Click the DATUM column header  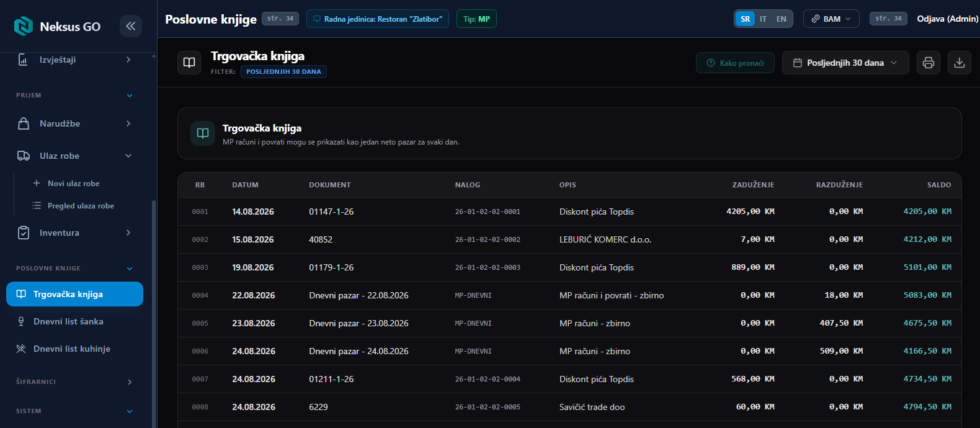245,185
